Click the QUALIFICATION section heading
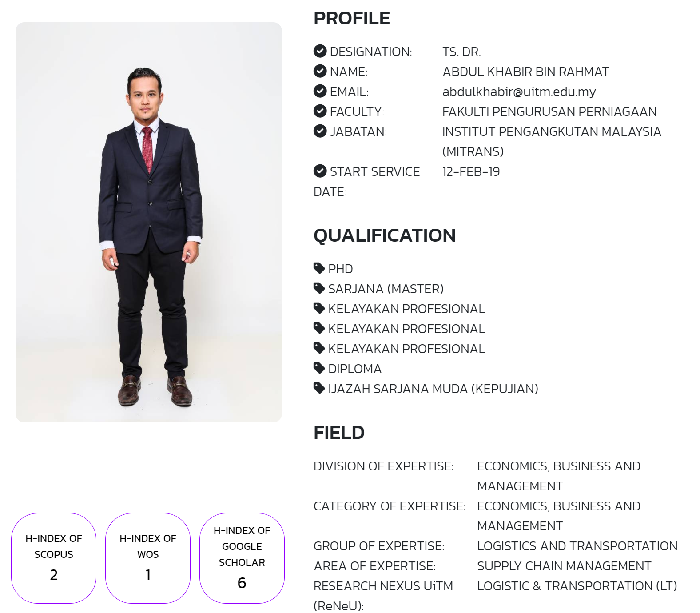The height and width of the screenshot is (613, 700). click(385, 235)
